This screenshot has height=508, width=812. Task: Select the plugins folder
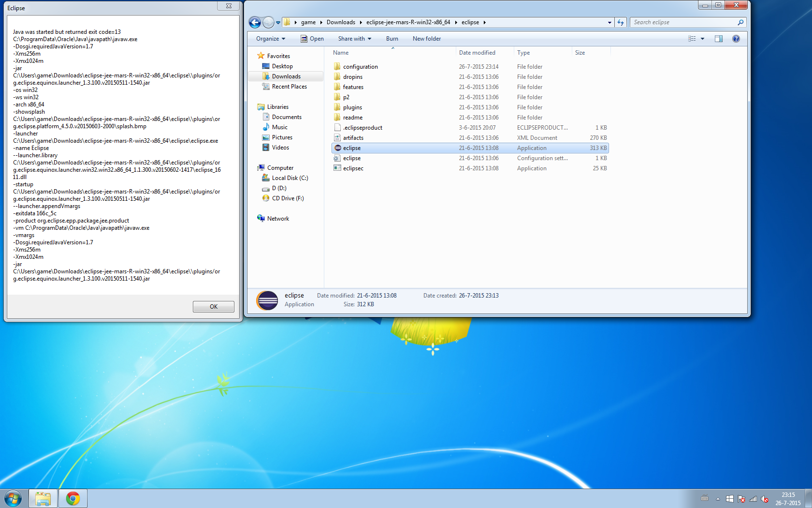point(470,107)
